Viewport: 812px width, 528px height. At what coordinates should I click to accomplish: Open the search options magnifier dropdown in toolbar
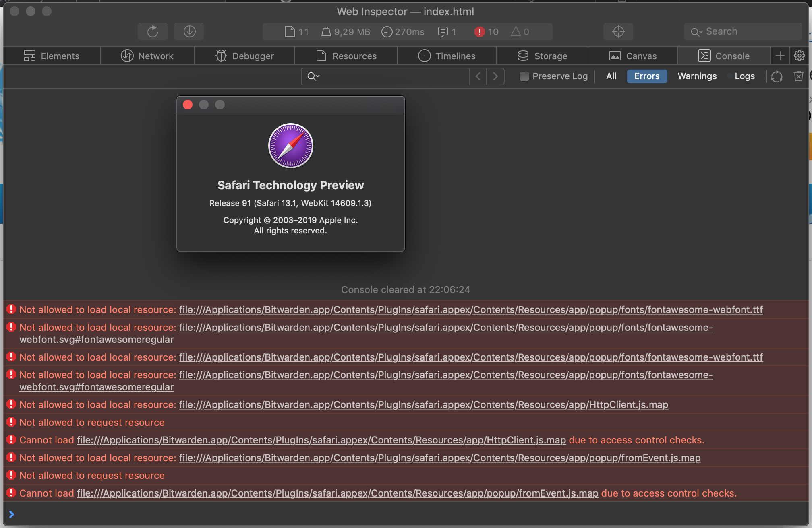coord(697,32)
